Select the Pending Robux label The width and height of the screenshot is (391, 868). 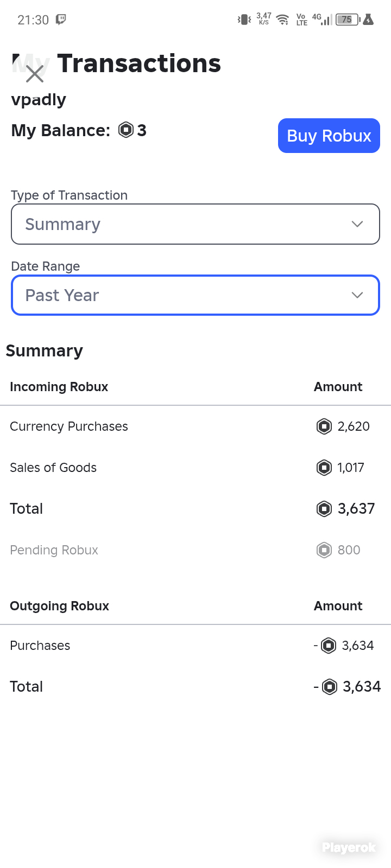(x=54, y=550)
